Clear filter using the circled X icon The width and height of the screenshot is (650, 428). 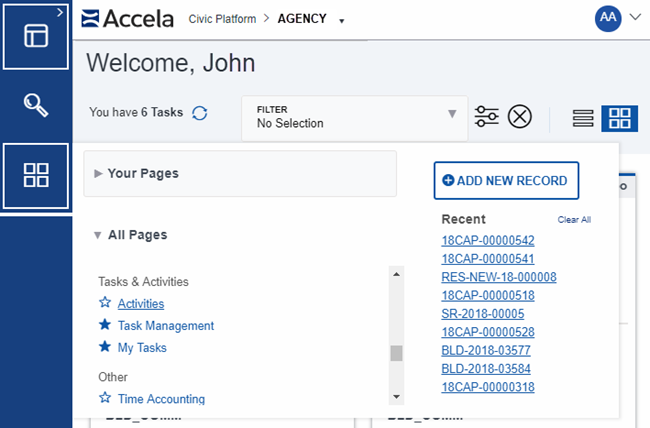(519, 117)
